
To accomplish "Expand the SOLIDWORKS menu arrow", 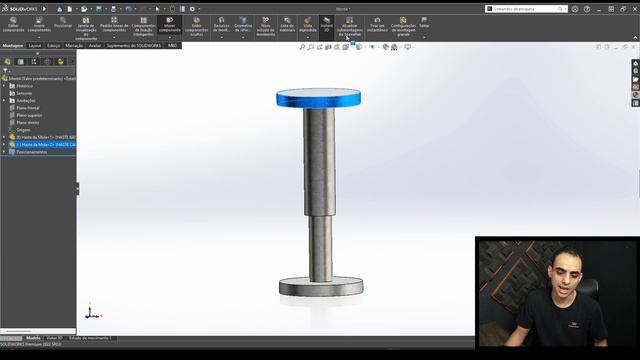I will (x=44, y=9).
